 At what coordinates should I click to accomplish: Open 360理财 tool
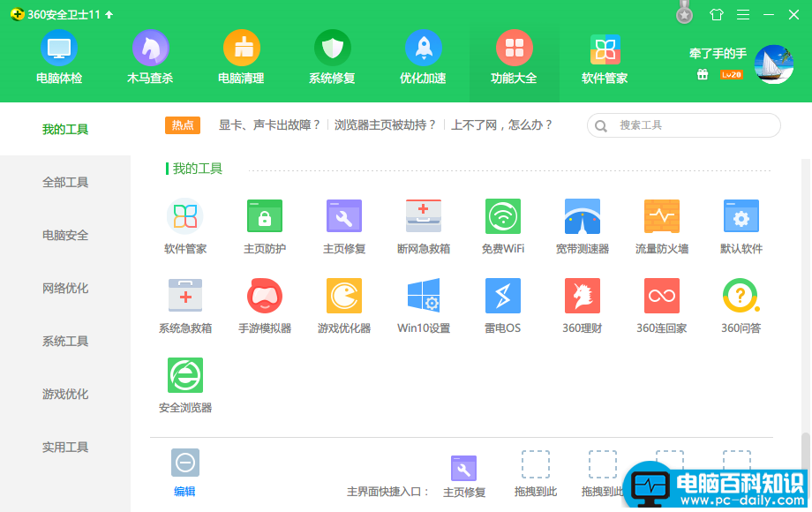point(583,305)
